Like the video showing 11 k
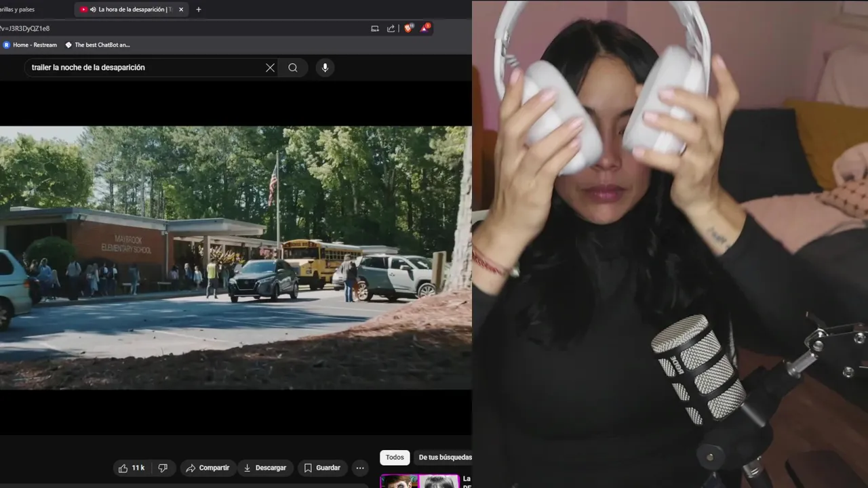This screenshot has width=868, height=488. pos(132,468)
